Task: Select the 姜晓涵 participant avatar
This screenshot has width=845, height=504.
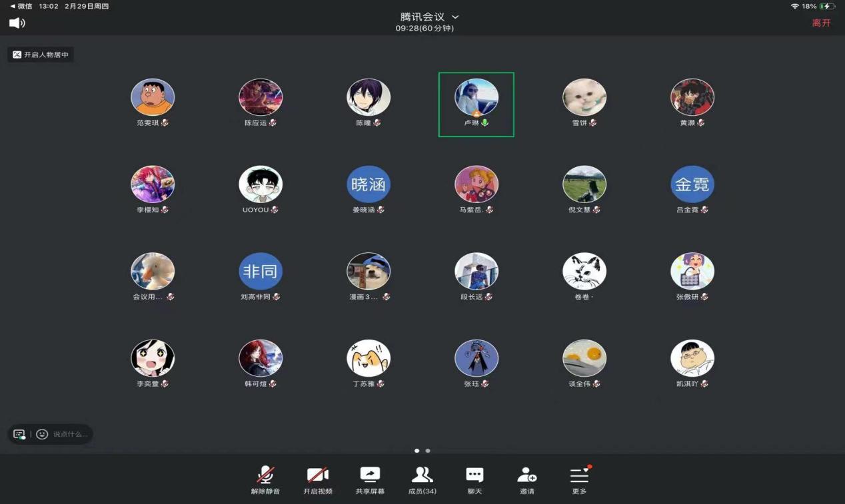Action: [x=369, y=184]
